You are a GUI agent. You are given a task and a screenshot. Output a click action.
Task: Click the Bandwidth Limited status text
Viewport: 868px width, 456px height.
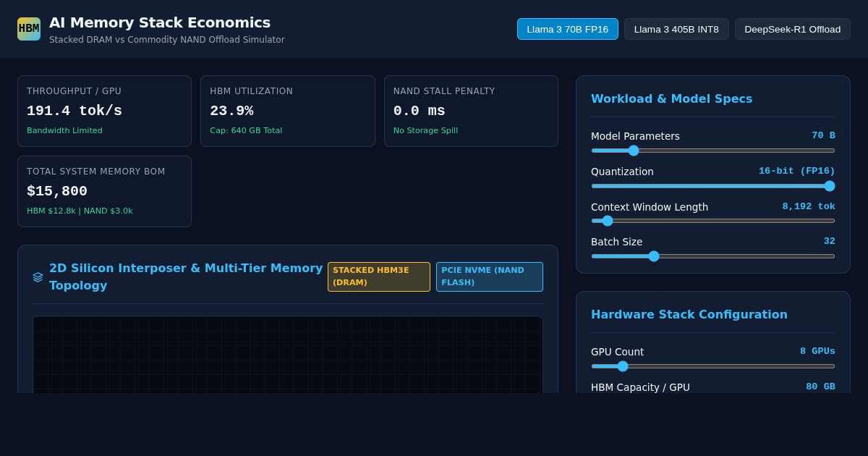64,131
